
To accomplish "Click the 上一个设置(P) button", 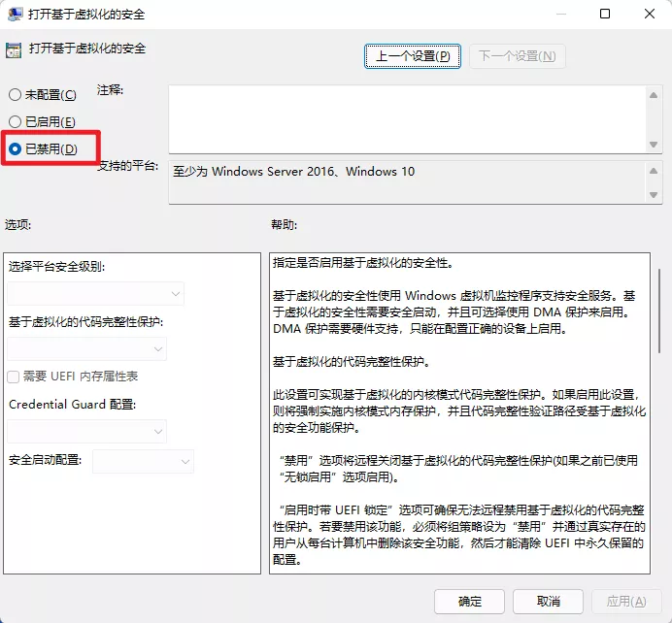I will [413, 56].
